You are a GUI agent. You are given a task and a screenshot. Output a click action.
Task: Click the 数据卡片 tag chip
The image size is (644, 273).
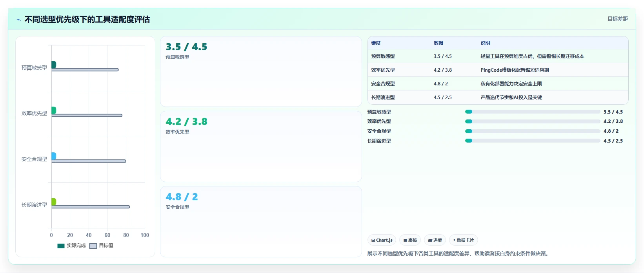(x=463, y=240)
